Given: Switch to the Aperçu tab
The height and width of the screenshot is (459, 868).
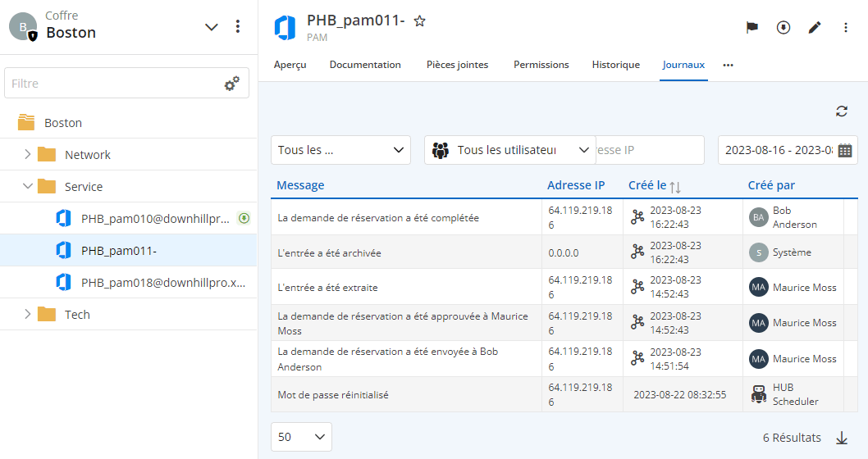Looking at the screenshot, I should [290, 65].
